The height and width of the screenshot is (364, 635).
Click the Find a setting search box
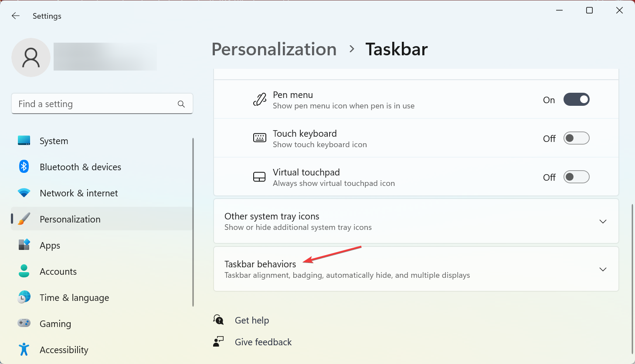[96, 104]
